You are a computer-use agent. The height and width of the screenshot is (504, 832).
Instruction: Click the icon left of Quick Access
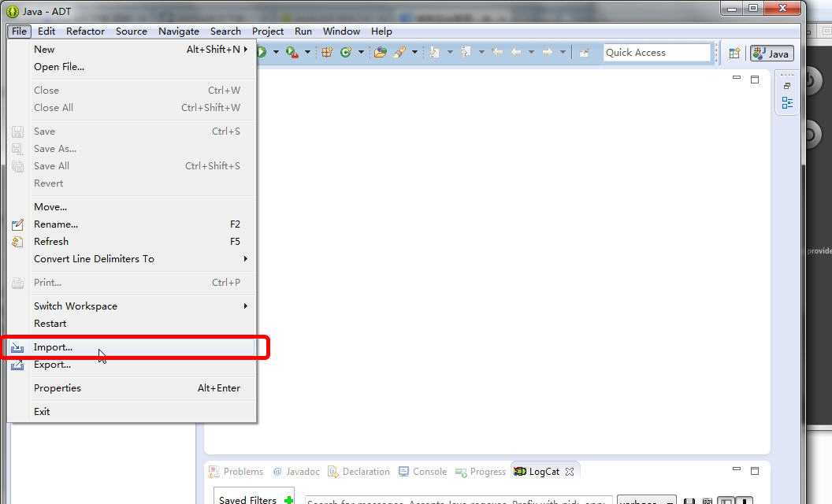tap(584, 53)
